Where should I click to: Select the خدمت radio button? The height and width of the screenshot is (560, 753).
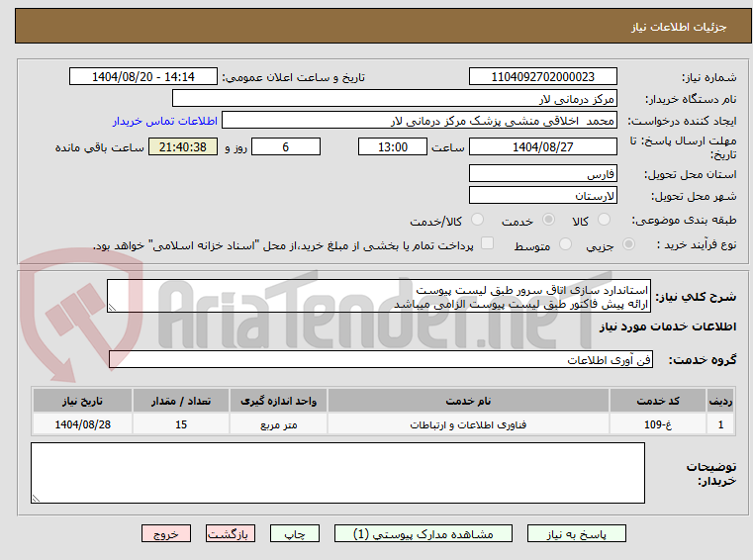[548, 220]
